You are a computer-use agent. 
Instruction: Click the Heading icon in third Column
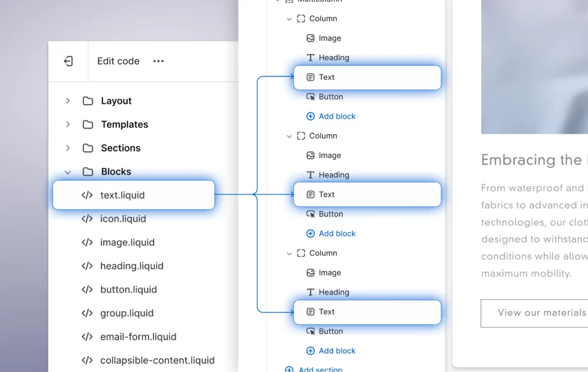pos(311,292)
